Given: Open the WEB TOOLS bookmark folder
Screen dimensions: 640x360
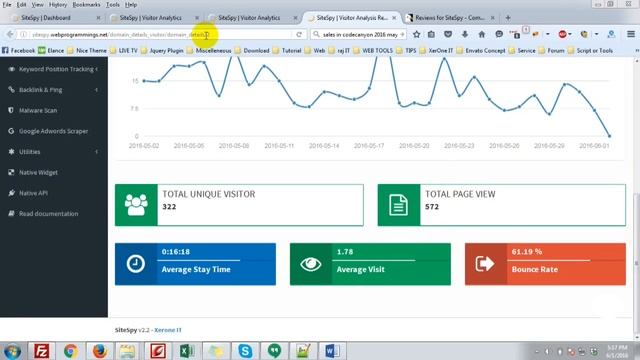Looking at the screenshot, I should pos(373,51).
